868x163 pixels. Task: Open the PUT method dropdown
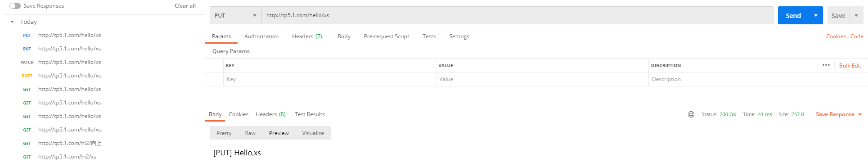pos(235,15)
